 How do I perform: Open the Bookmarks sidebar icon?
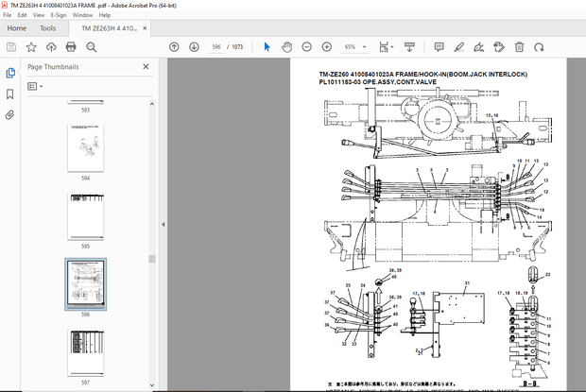point(10,94)
